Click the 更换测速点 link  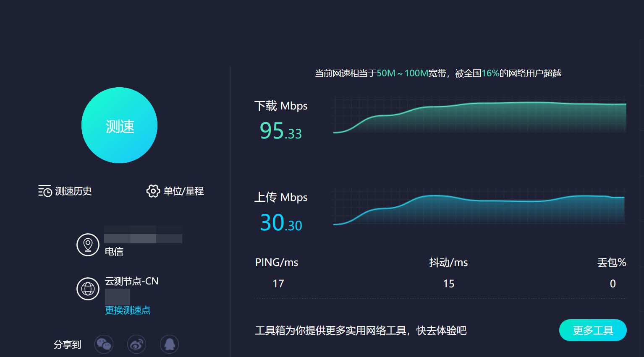[x=128, y=310]
